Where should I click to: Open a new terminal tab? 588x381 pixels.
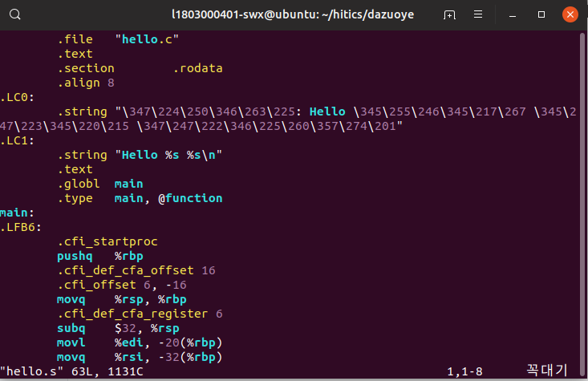tap(449, 14)
